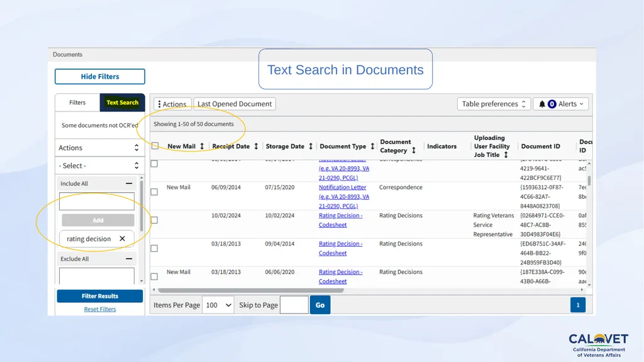The width and height of the screenshot is (644, 362).
Task: Open Rating Decision - Codesheet link dated 10/02/2024
Action: click(x=340, y=220)
